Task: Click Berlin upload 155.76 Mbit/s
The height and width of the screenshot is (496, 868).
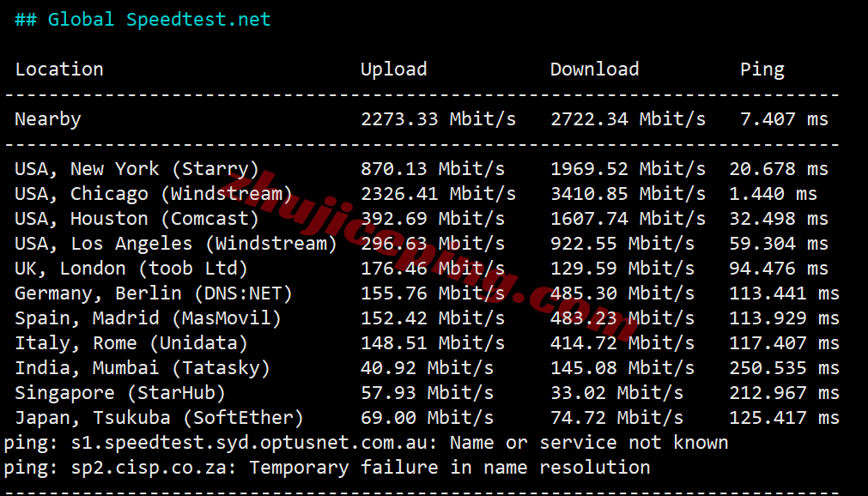Action: coord(433,293)
